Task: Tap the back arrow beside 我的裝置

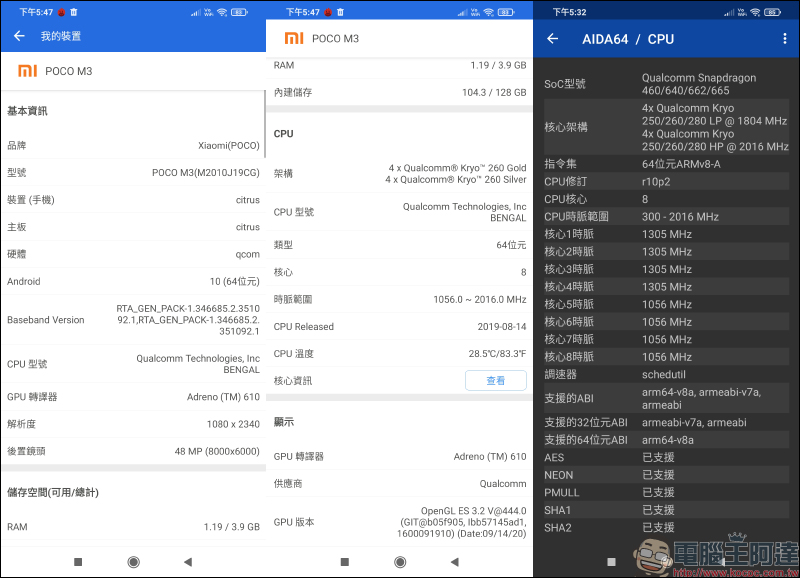Action: point(19,36)
